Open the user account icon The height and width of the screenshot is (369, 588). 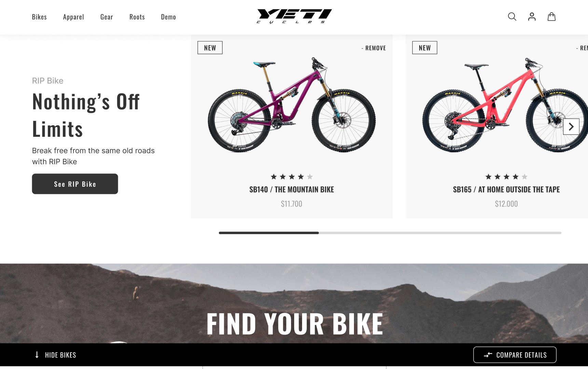click(x=532, y=17)
